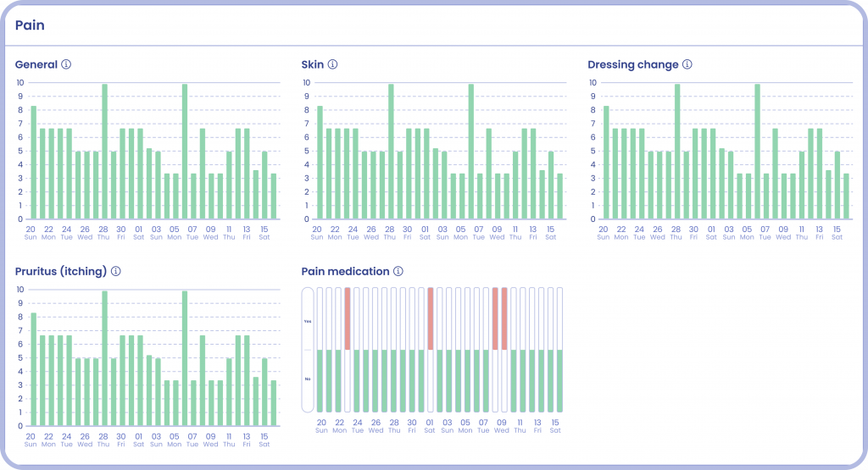This screenshot has height=470, width=868.
Task: Click the Dressing change chart title
Action: pyautogui.click(x=632, y=64)
